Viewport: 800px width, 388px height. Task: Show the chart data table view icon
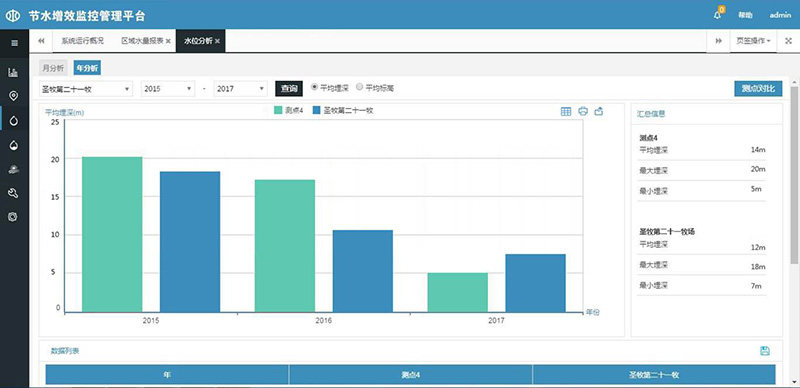pyautogui.click(x=566, y=111)
